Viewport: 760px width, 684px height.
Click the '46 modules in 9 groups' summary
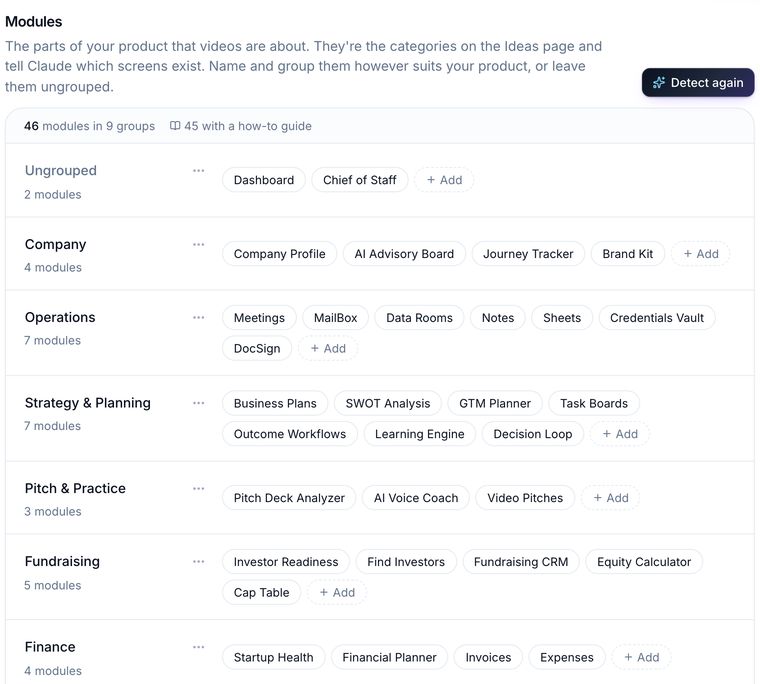[89, 126]
